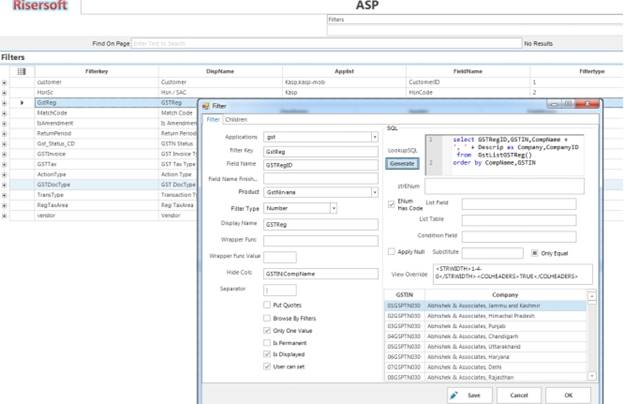The height and width of the screenshot is (404, 624).
Task: Toggle Enum Has Code checkbox
Action: pyautogui.click(x=391, y=204)
